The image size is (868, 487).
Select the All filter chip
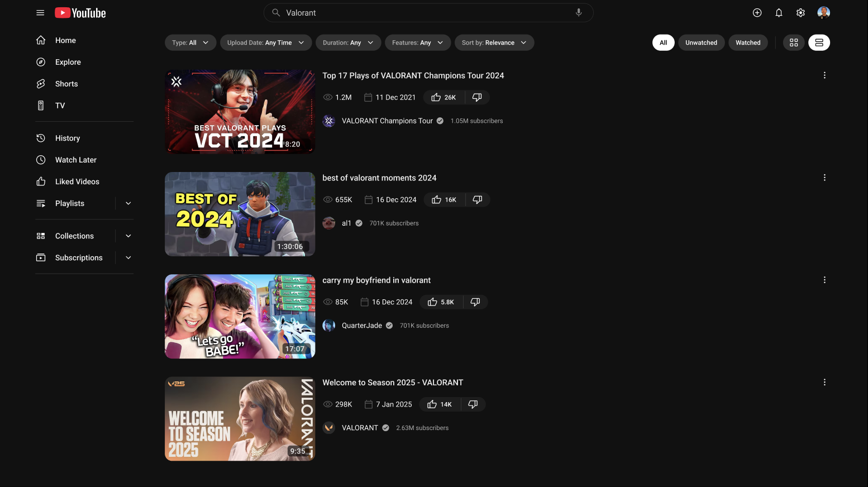[x=664, y=42]
